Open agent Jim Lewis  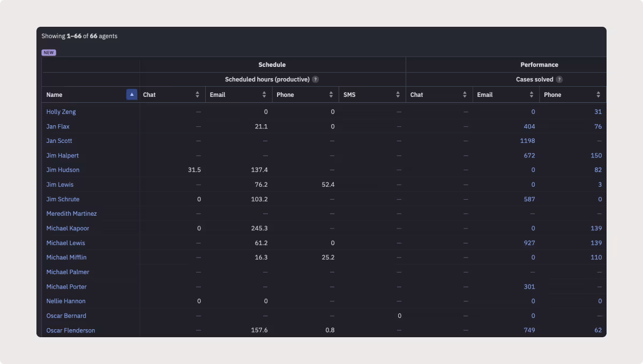[x=60, y=184]
